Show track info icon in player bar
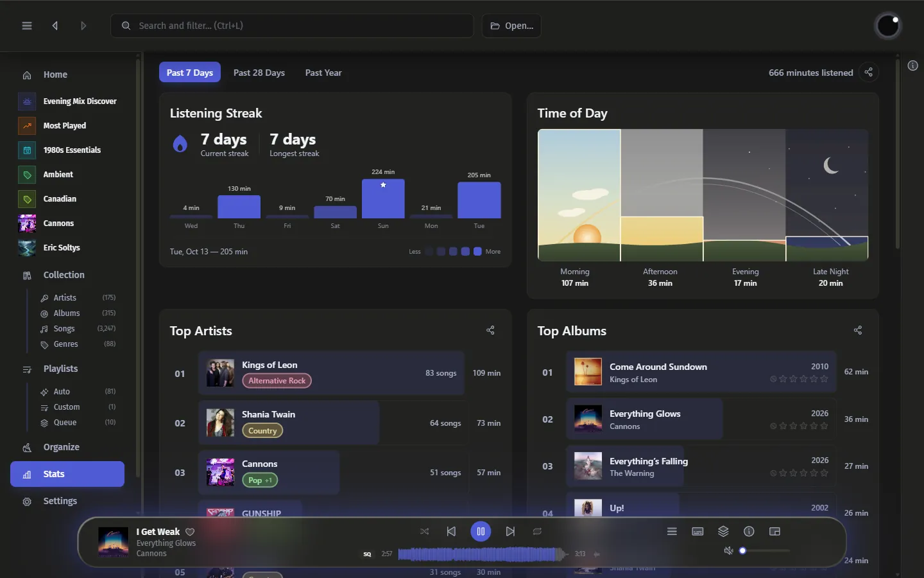Screen dimensions: 924x578 [749, 531]
